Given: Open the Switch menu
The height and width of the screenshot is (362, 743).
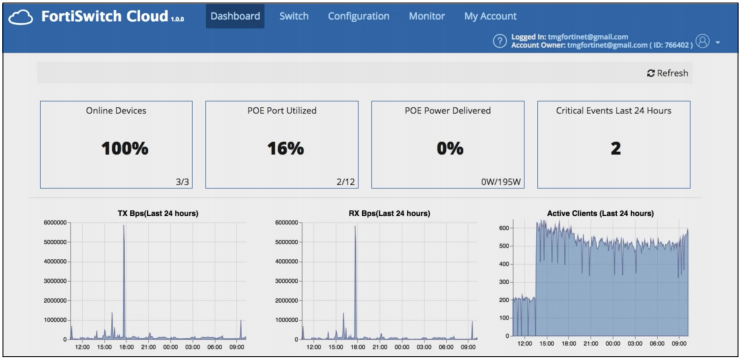Looking at the screenshot, I should [x=294, y=16].
